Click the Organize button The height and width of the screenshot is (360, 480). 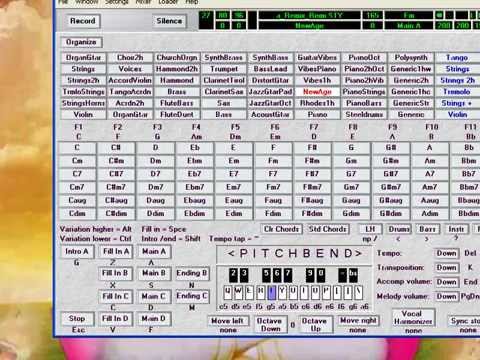tap(81, 42)
